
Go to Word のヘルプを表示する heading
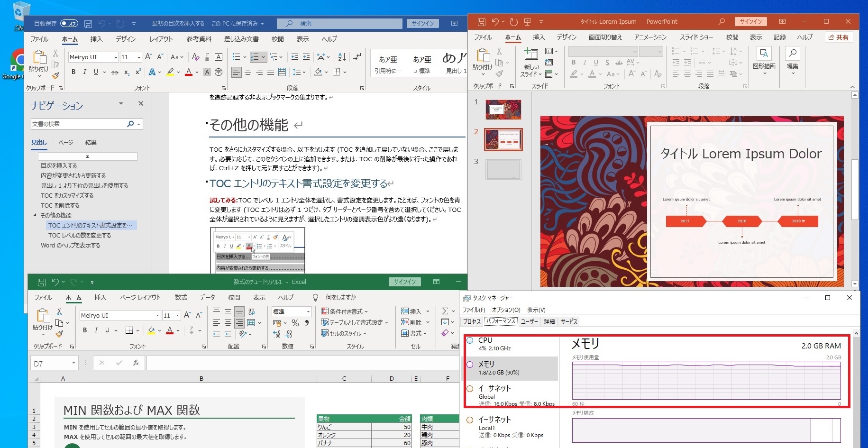click(70, 245)
